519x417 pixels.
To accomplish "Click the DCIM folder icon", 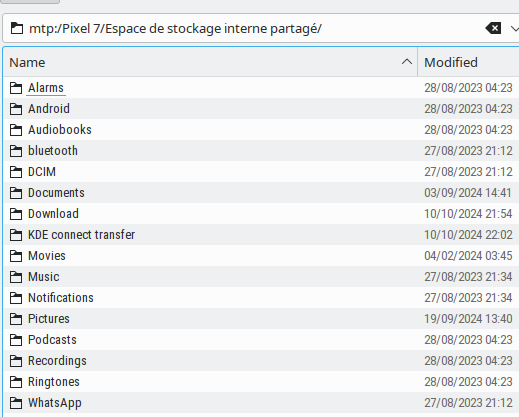I will (16, 172).
